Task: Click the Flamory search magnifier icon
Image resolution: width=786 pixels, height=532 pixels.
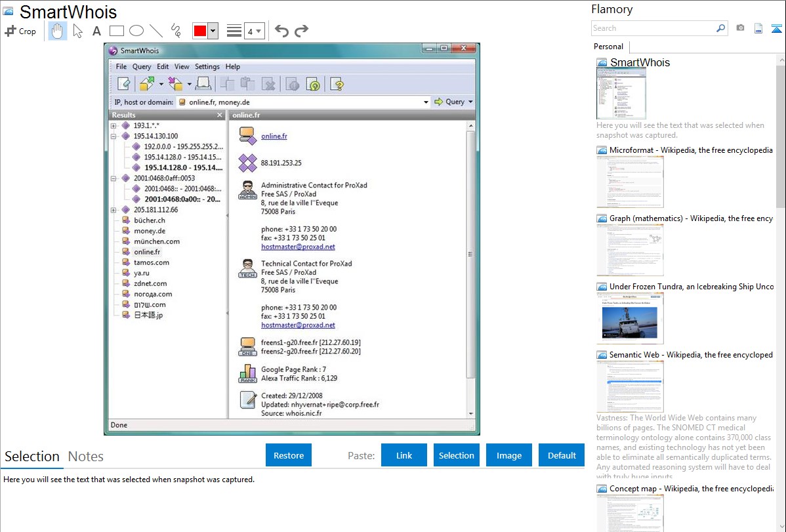Action: tap(720, 28)
